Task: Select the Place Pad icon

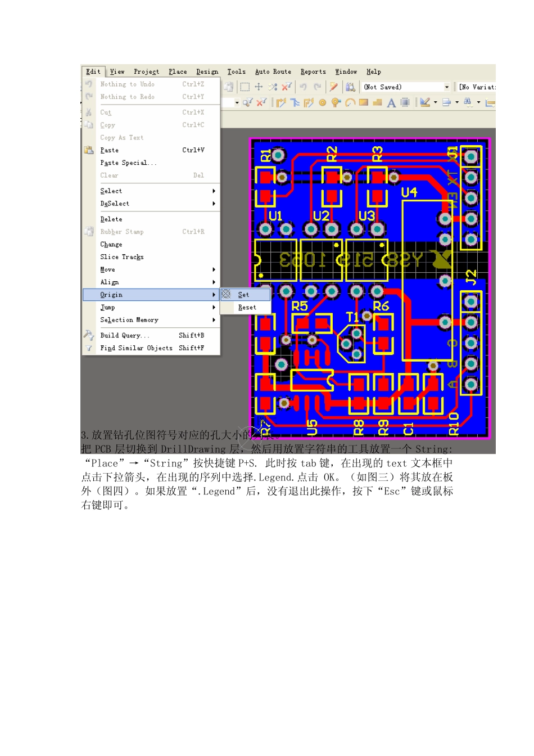Action: tap(323, 102)
